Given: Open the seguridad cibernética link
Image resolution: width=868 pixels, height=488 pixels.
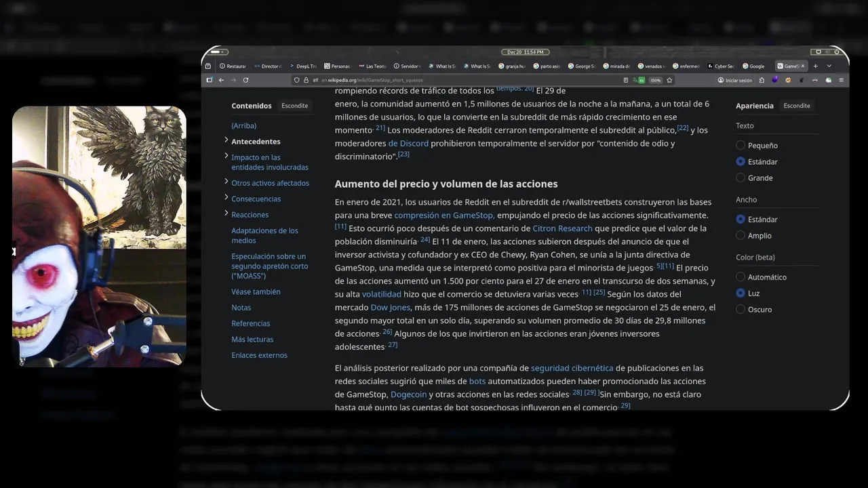Looking at the screenshot, I should [572, 368].
